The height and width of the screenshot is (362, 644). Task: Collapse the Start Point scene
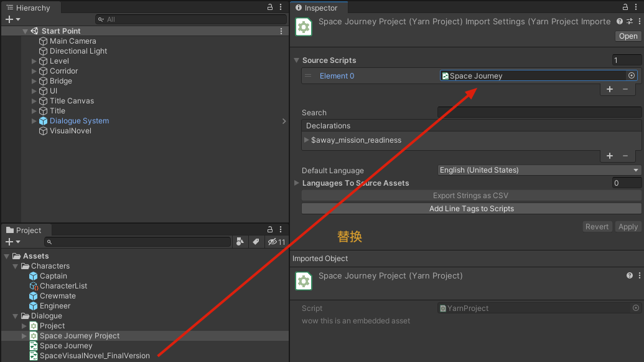(x=25, y=31)
